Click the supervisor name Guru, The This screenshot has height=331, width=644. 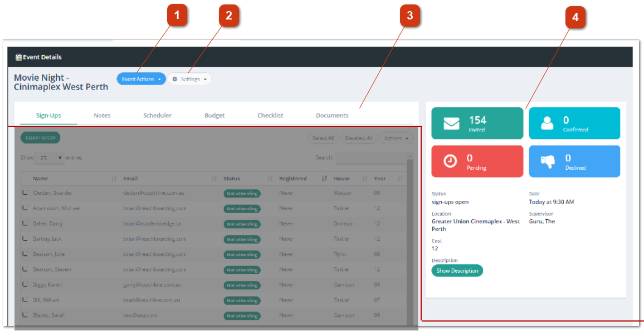click(x=541, y=221)
